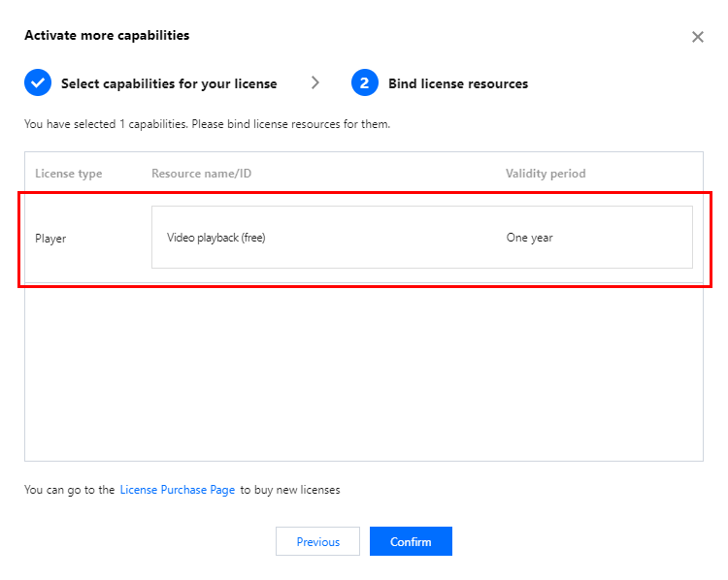
Task: Go to Select capabilities for your license step
Action: pos(169,83)
